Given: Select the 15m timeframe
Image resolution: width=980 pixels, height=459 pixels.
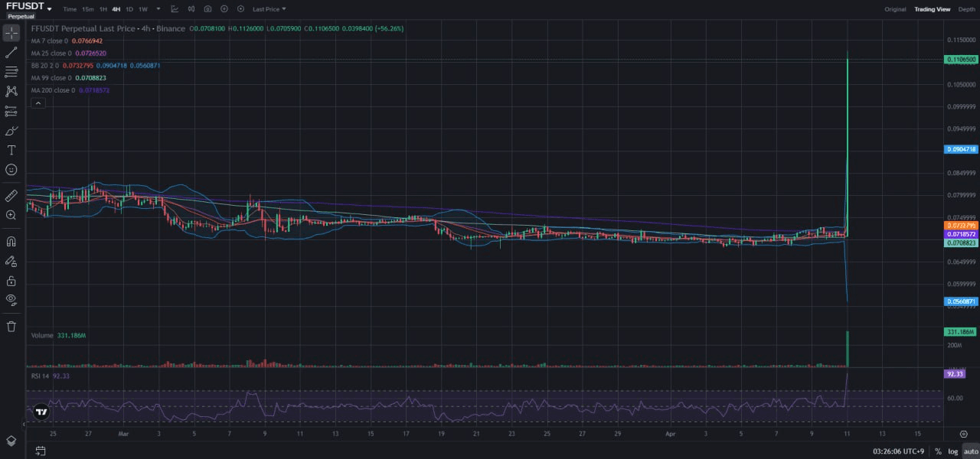Looking at the screenshot, I should tap(87, 8).
